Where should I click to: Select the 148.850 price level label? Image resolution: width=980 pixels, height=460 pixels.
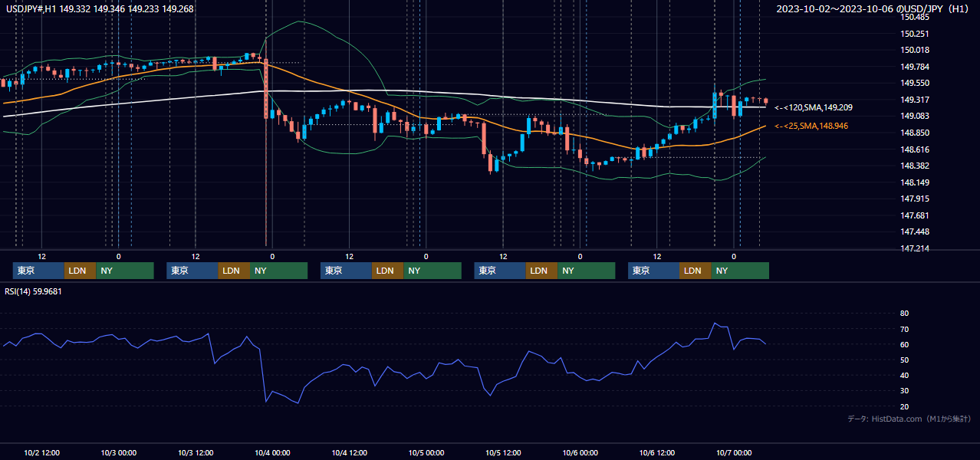point(916,133)
